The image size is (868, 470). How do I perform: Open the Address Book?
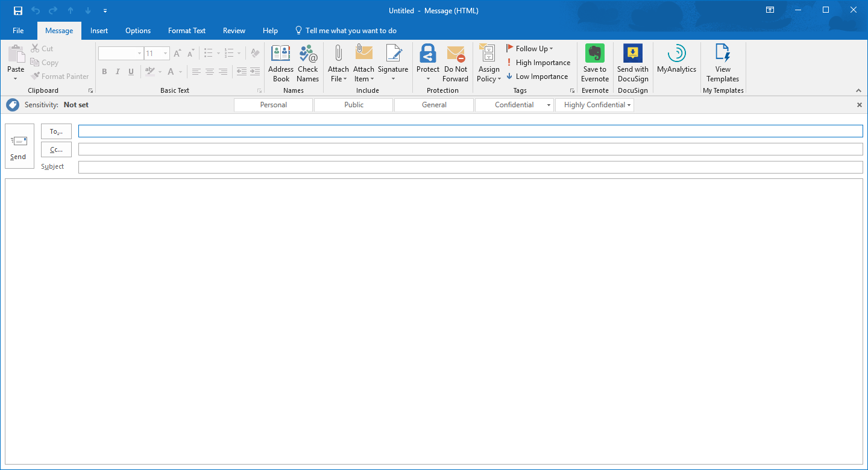click(280, 63)
